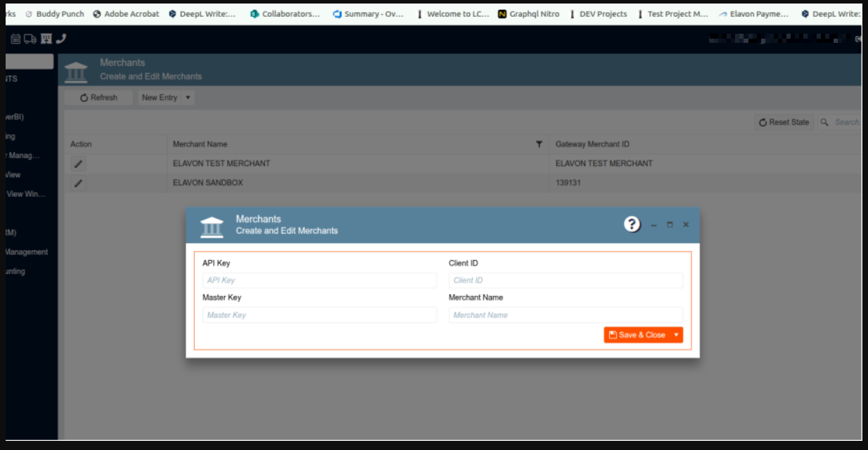Click the store building icon

click(x=46, y=39)
